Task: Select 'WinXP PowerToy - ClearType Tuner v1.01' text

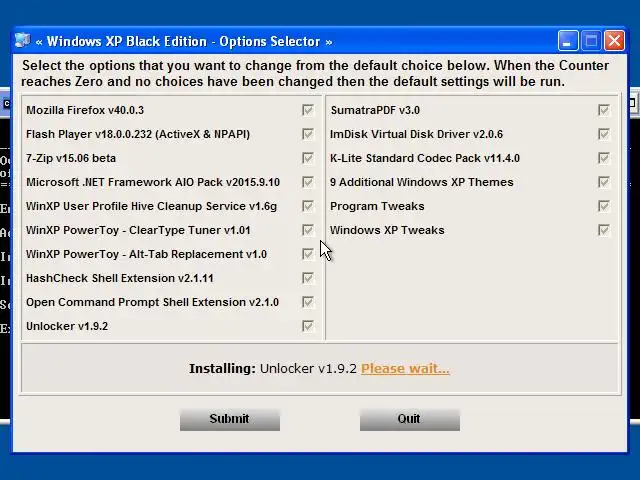Action: (138, 230)
